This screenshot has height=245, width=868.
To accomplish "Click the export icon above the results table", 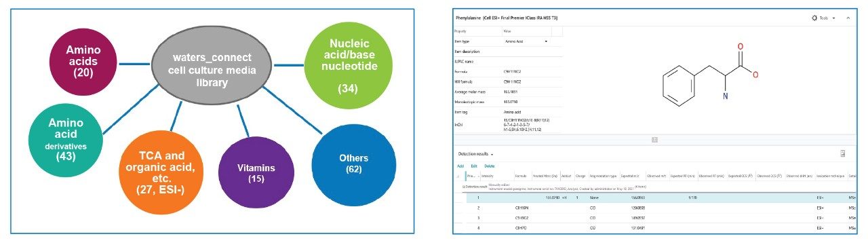I will [x=842, y=154].
